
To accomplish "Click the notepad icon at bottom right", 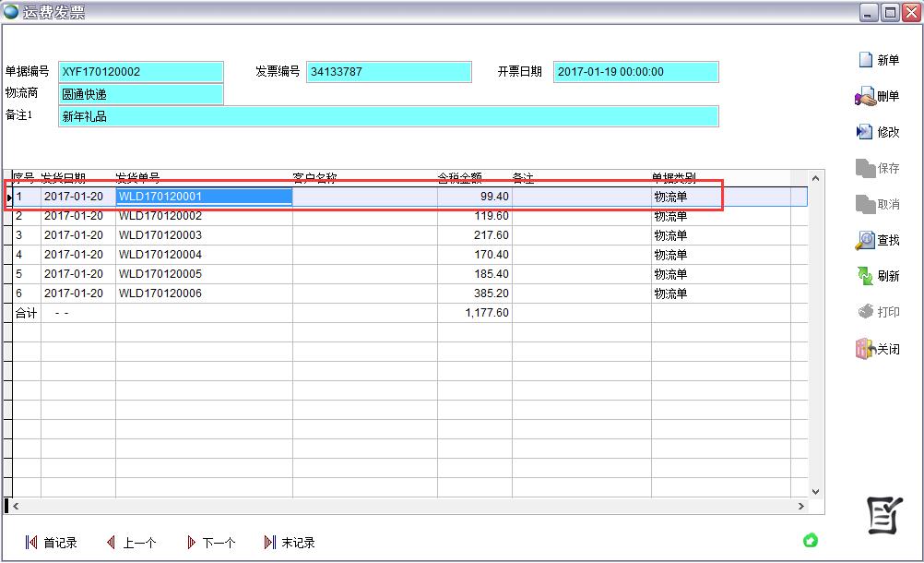I will click(x=883, y=515).
